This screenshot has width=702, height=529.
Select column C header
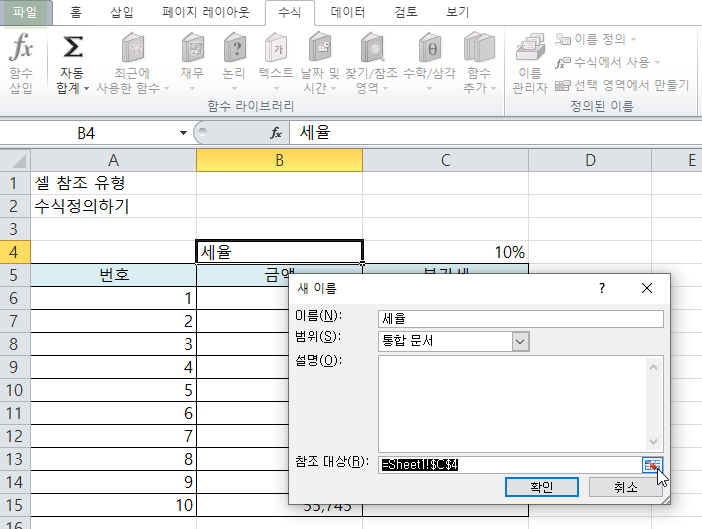tap(445, 160)
